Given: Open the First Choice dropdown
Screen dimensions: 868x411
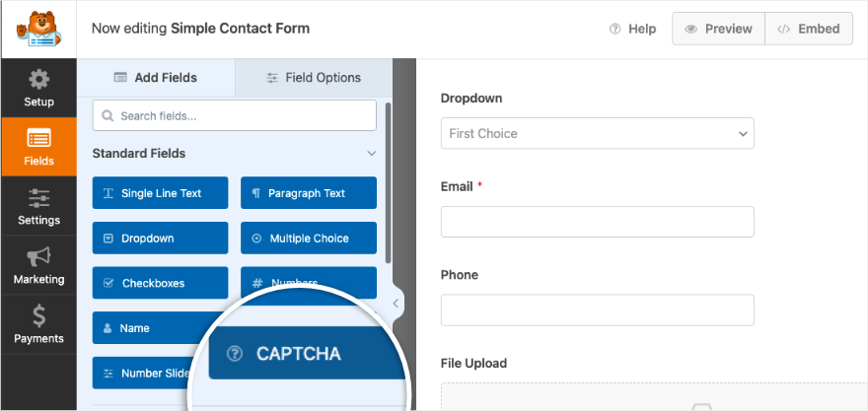Looking at the screenshot, I should click(x=597, y=133).
